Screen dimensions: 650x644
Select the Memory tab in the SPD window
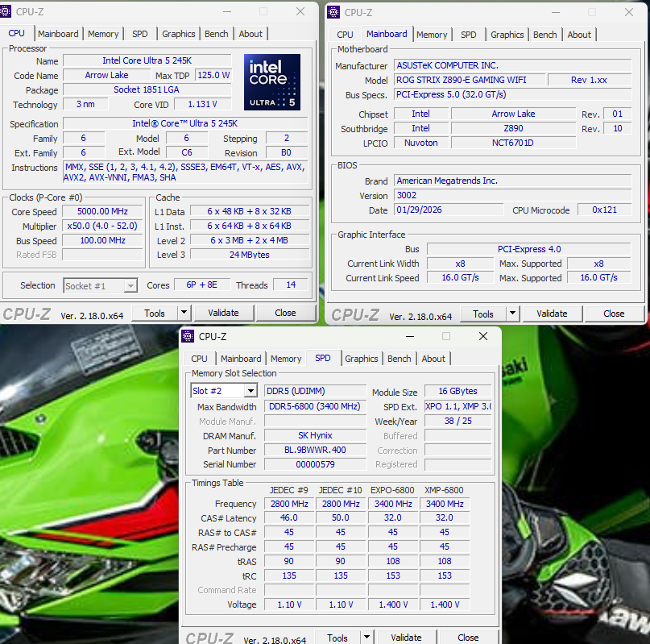coord(286,359)
